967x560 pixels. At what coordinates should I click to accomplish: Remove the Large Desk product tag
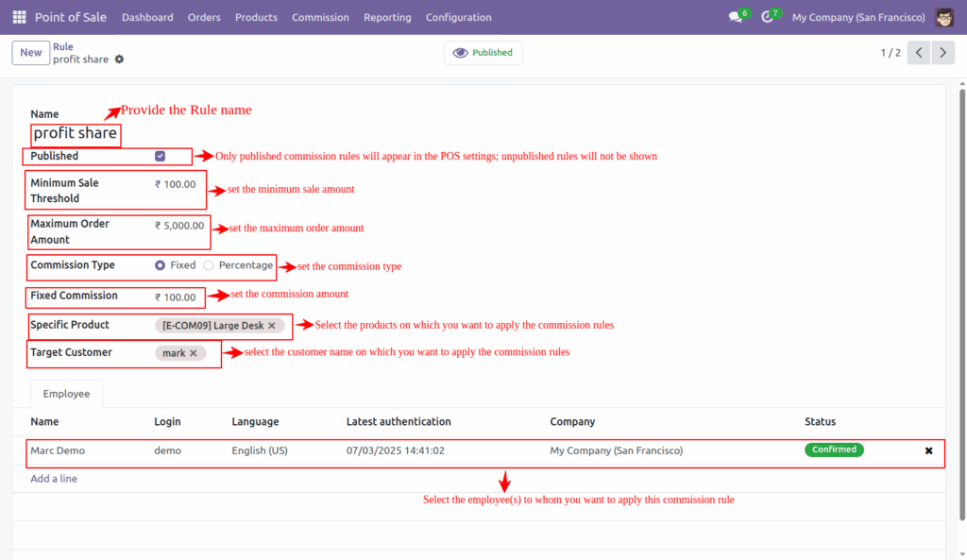[x=271, y=325]
